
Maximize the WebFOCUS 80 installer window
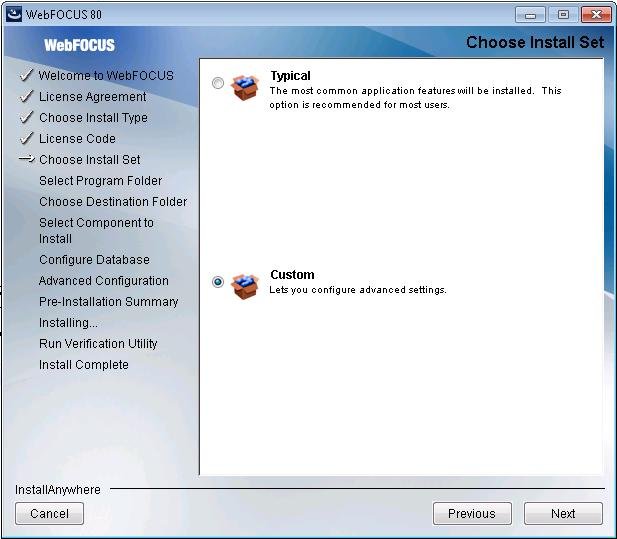(x=563, y=15)
